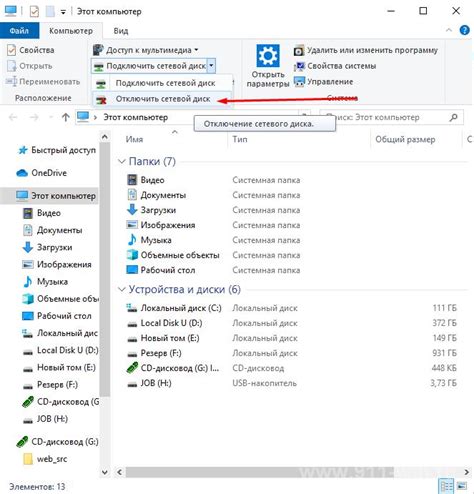This screenshot has height=494, width=474.
Task: Collapse the Папки (7) group
Action: (x=121, y=162)
